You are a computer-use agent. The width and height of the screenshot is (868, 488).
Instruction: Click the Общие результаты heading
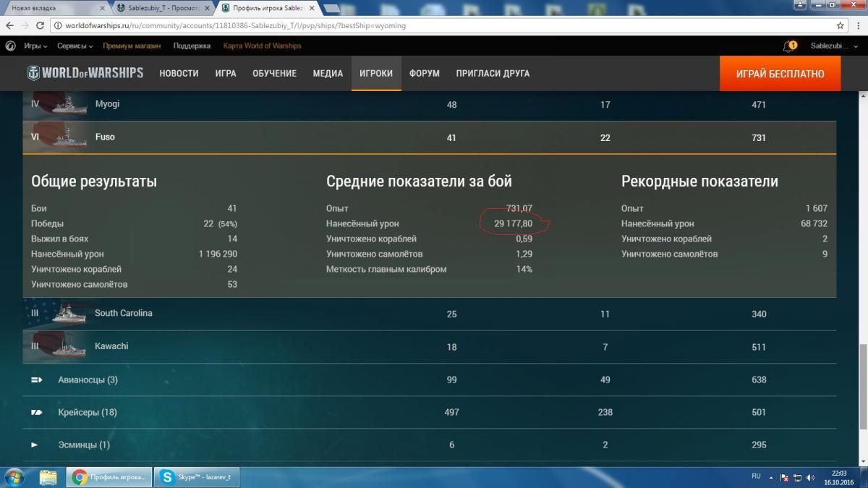click(94, 181)
